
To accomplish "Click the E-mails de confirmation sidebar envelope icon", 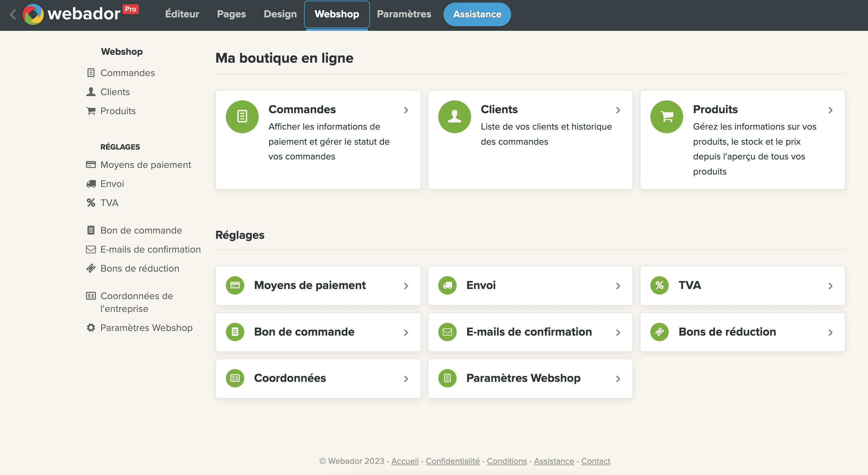I will pos(91,249).
